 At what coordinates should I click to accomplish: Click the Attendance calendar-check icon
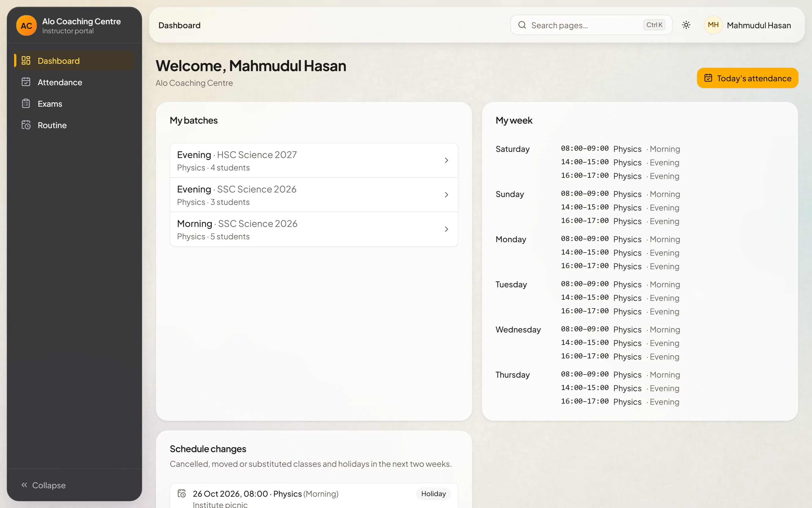(26, 82)
